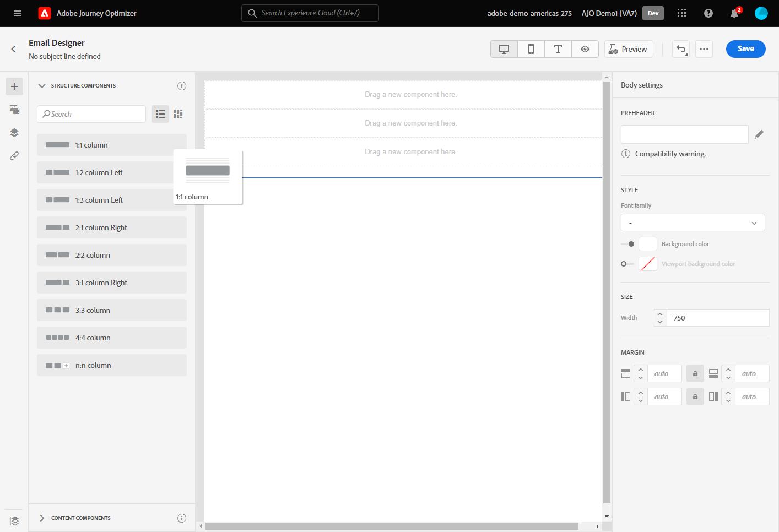The width and height of the screenshot is (779, 532).
Task: Toggle the left-right margin lock
Action: coord(695,397)
